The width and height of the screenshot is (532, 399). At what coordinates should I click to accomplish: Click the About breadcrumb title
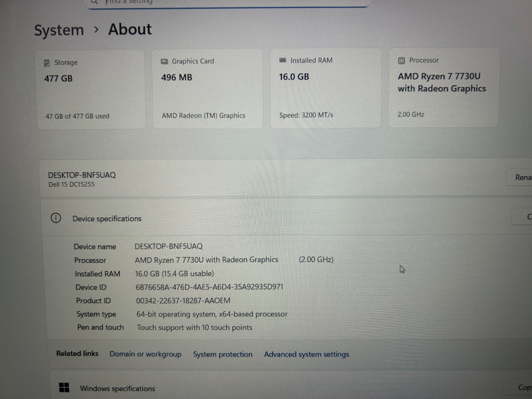130,29
